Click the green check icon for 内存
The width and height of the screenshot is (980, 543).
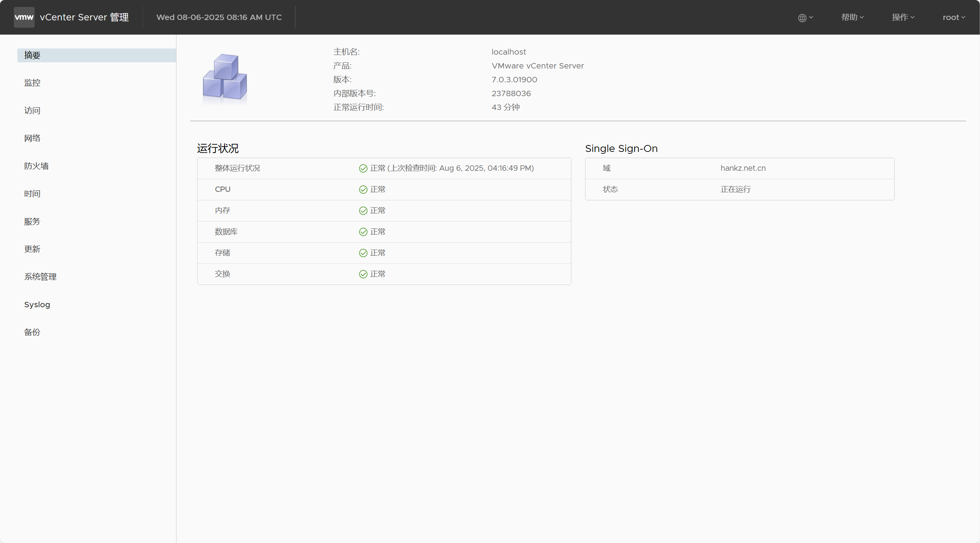click(x=363, y=211)
